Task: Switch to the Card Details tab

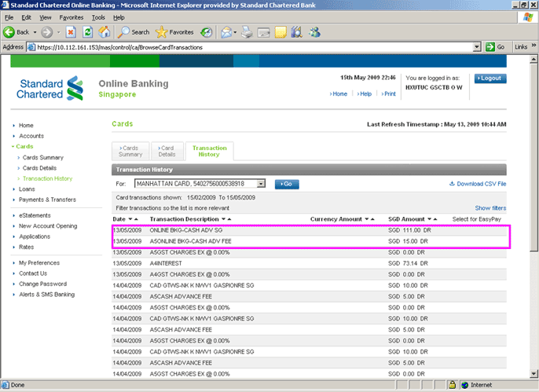Action: (167, 151)
